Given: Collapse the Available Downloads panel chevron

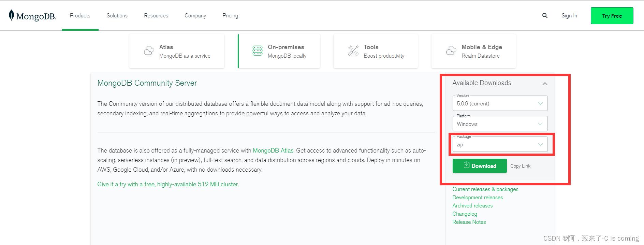Looking at the screenshot, I should (545, 83).
